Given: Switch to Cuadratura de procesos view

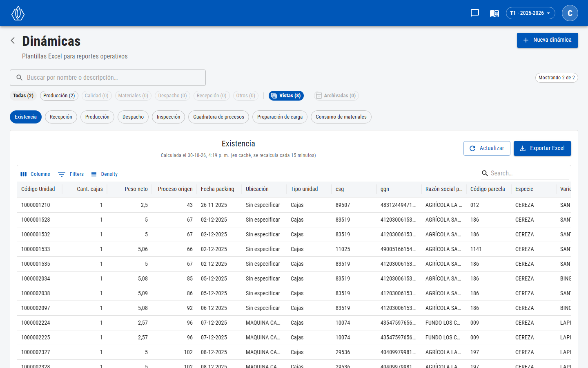Looking at the screenshot, I should (218, 117).
